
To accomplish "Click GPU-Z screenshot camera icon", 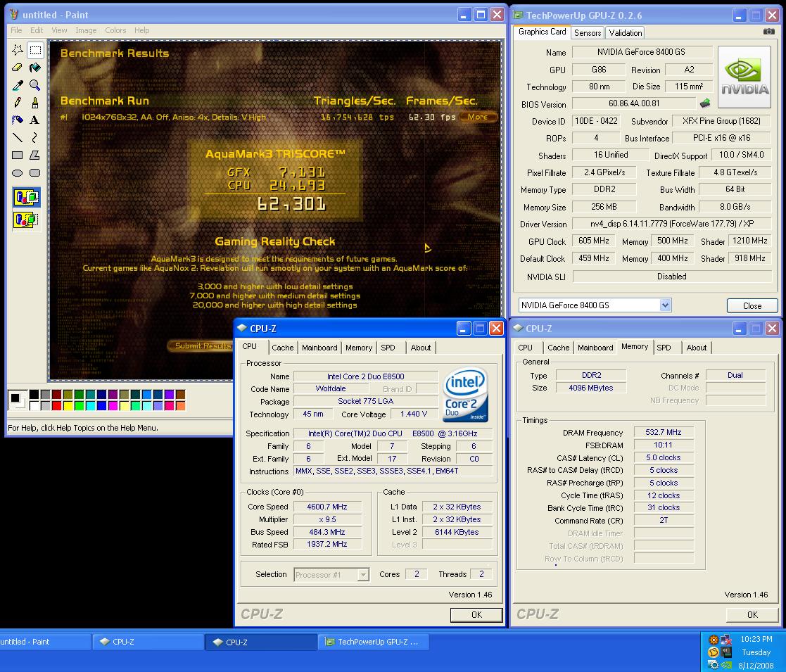I will pyautogui.click(x=768, y=32).
